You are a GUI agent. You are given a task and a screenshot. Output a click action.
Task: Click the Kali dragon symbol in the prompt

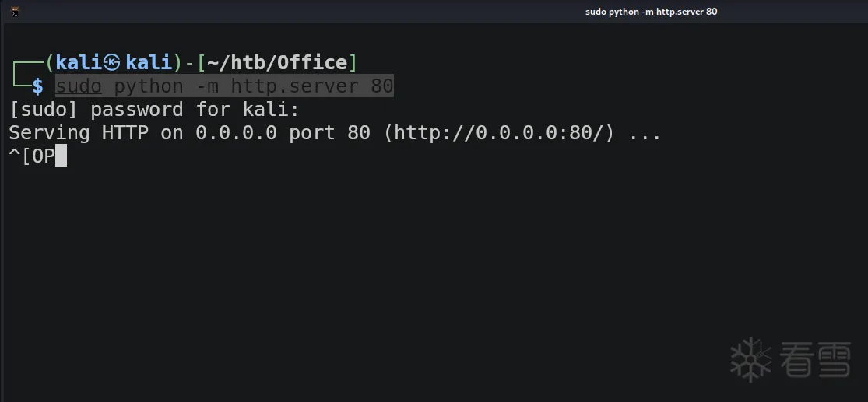(112, 63)
